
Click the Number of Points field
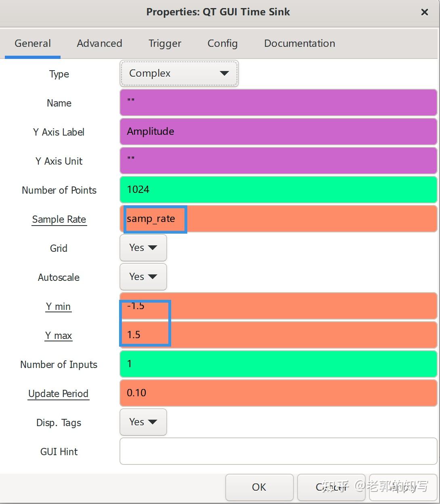point(279,190)
